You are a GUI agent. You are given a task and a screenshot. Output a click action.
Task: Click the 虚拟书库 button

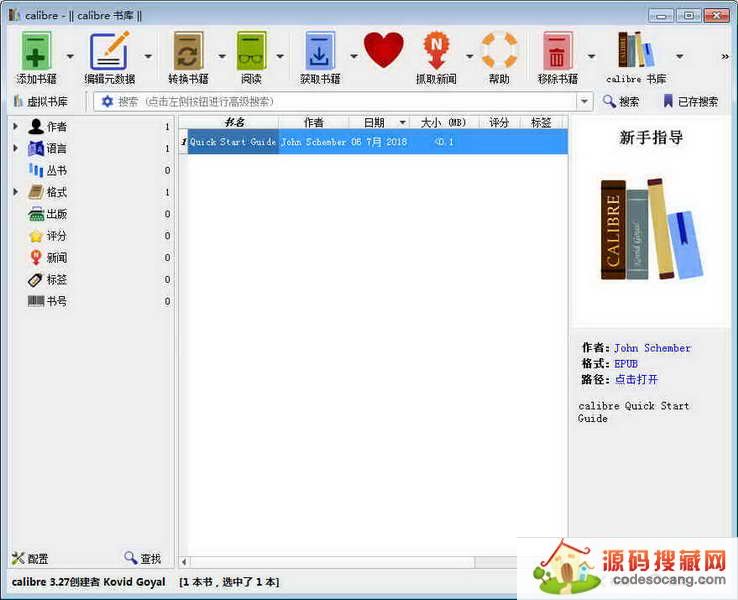[x=40, y=102]
